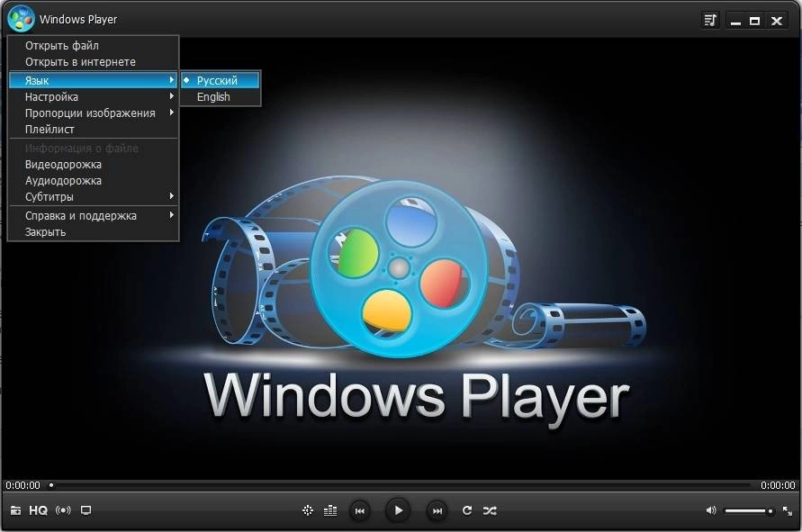The height and width of the screenshot is (532, 802).
Task: Close the player with the X button
Action: click(777, 21)
